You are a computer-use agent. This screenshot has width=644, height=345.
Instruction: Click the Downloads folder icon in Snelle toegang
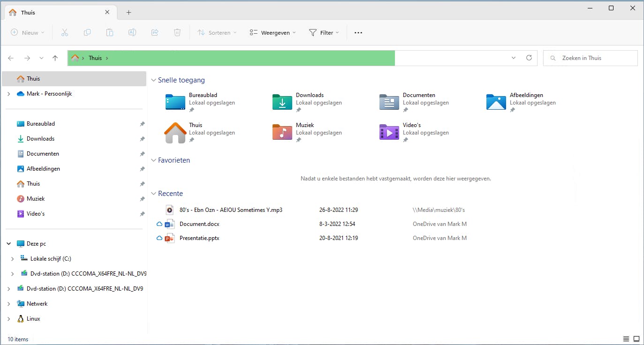click(282, 102)
